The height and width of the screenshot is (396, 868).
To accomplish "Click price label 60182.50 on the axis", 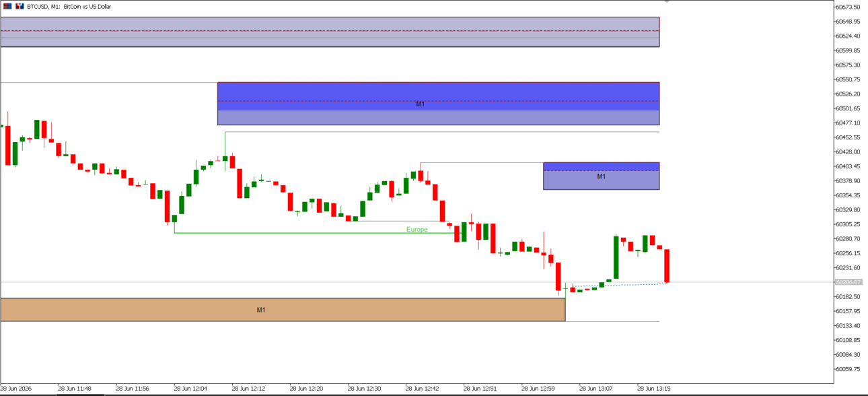I will click(848, 296).
